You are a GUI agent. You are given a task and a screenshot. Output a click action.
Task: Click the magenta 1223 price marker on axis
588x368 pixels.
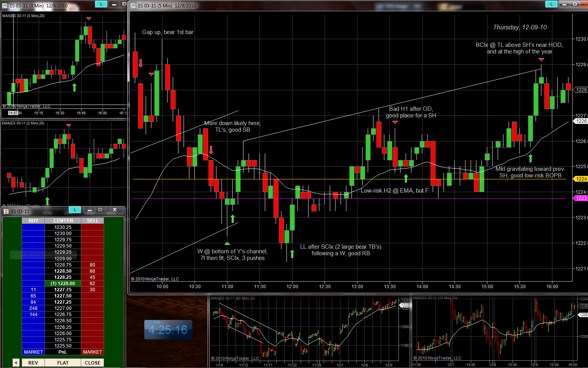[x=581, y=198]
